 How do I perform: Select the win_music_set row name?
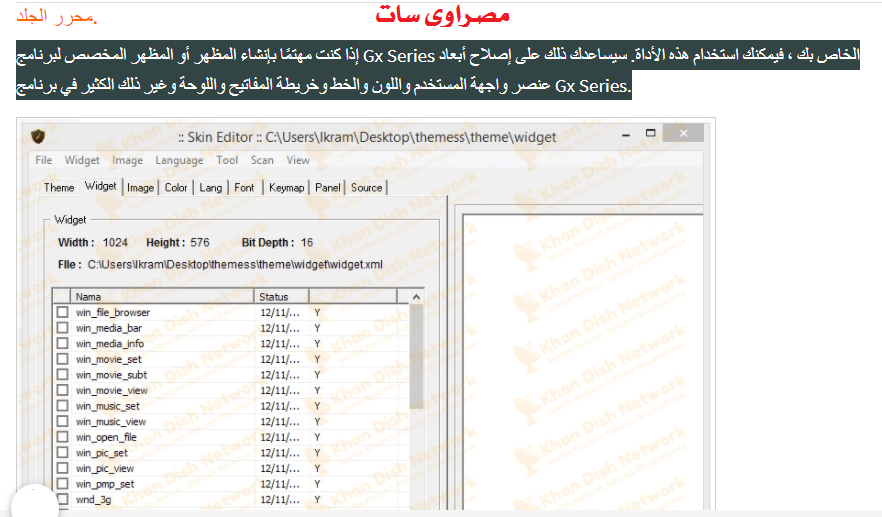point(108,406)
